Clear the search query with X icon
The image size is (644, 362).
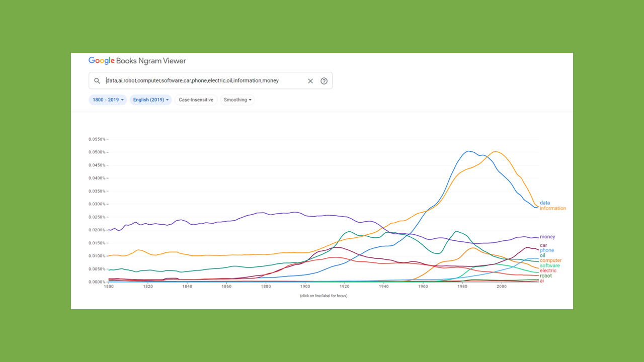click(x=310, y=81)
